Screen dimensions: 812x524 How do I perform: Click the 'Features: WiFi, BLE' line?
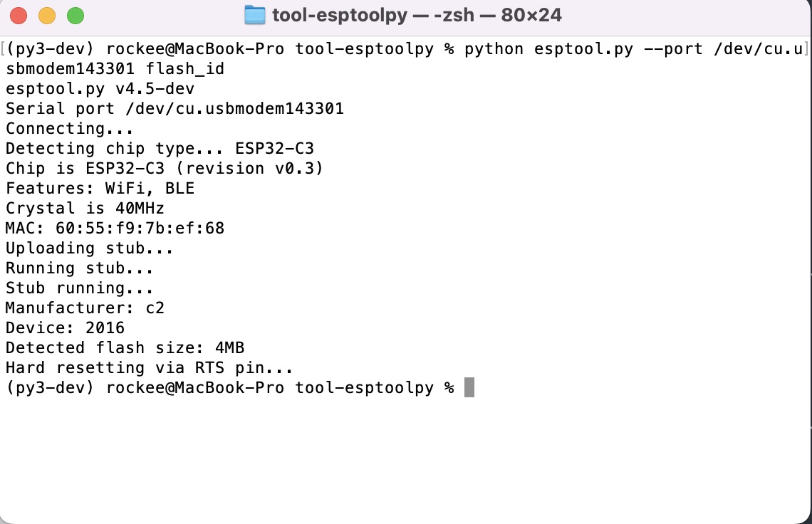click(100, 188)
